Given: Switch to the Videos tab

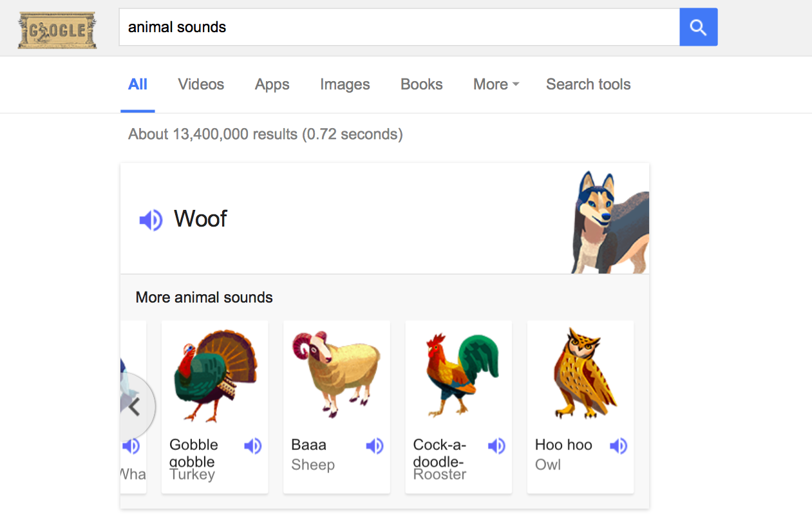Looking at the screenshot, I should [x=200, y=84].
